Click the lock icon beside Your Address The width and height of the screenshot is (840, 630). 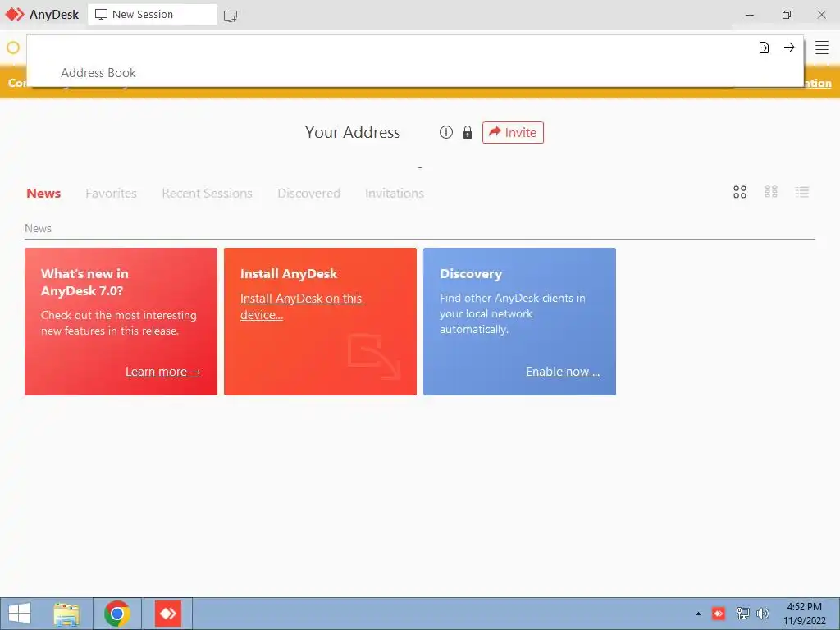pyautogui.click(x=468, y=132)
